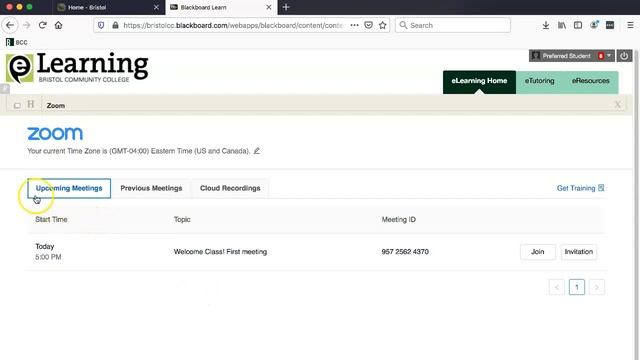Click the eLearning Bristol Community College logo
Image resolution: width=640 pixels, height=360 pixels.
77,68
